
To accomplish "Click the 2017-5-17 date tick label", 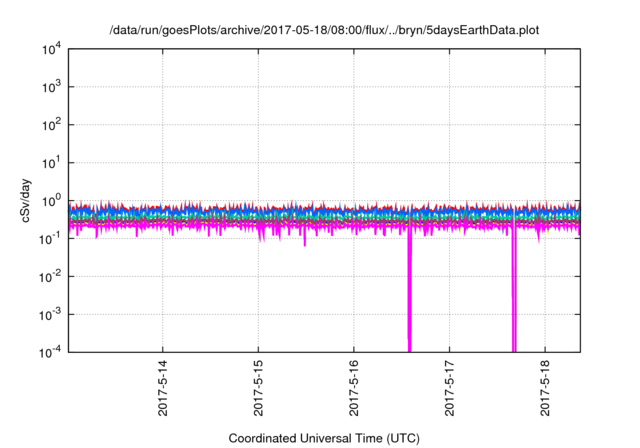I will [449, 388].
